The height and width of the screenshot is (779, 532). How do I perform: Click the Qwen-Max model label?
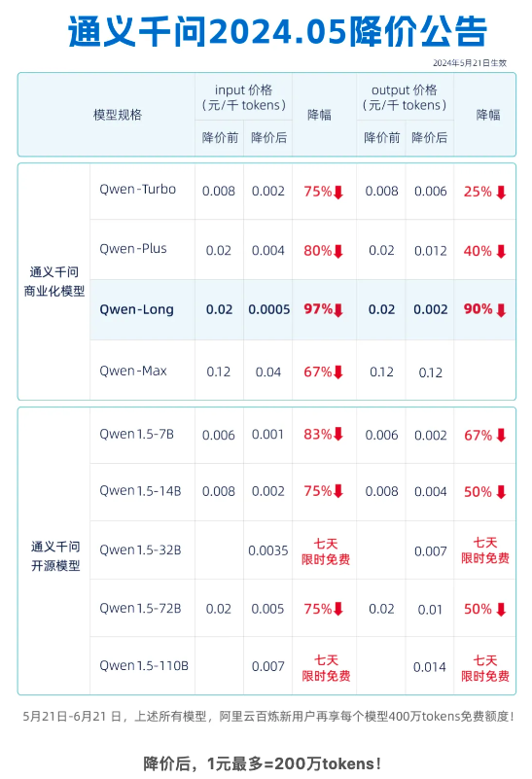point(133,371)
